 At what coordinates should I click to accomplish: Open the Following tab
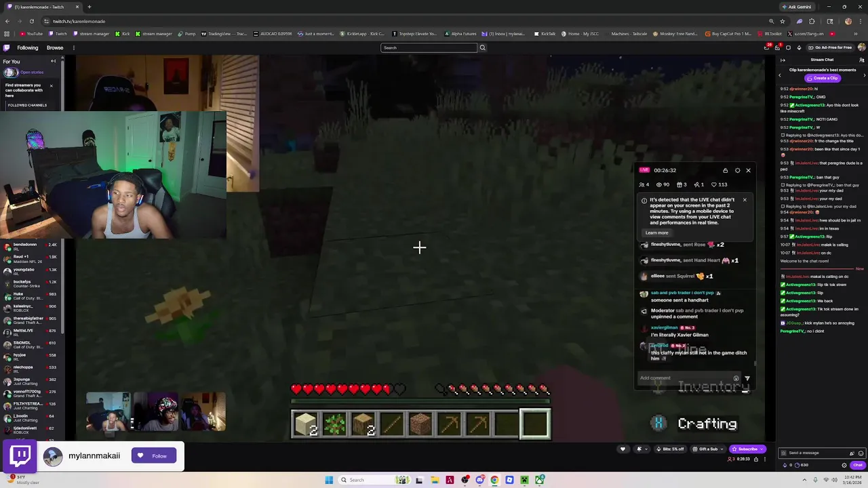[x=27, y=47]
